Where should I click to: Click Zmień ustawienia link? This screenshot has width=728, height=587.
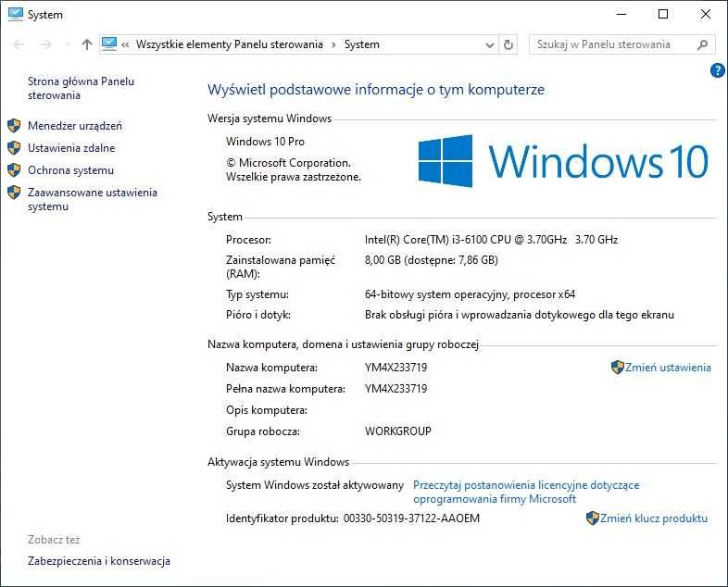pyautogui.click(x=668, y=368)
